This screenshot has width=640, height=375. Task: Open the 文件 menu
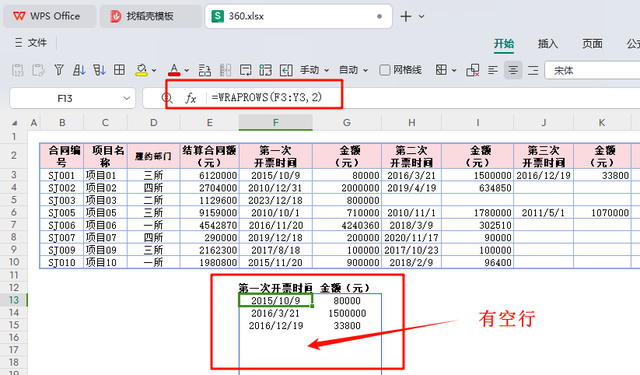click(31, 42)
